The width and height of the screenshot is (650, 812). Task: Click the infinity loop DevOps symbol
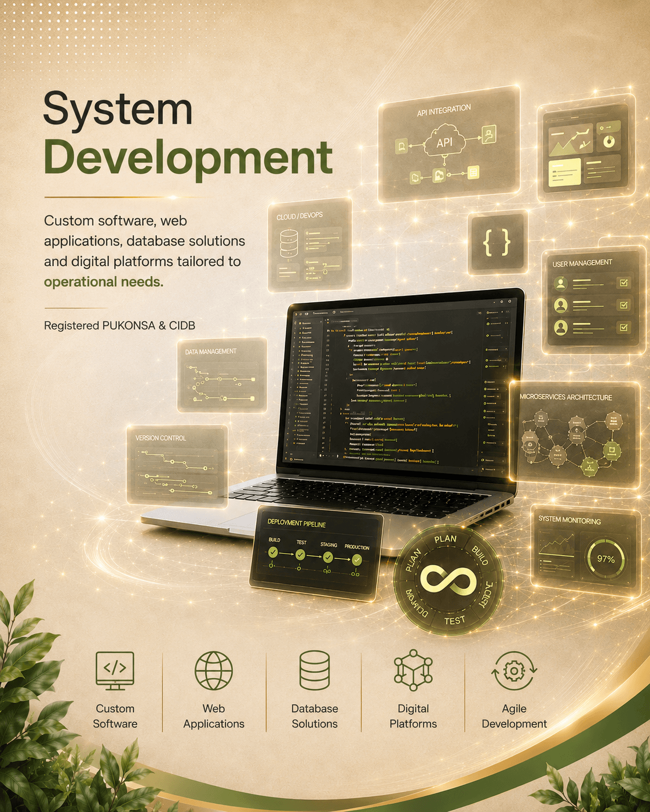point(448,580)
